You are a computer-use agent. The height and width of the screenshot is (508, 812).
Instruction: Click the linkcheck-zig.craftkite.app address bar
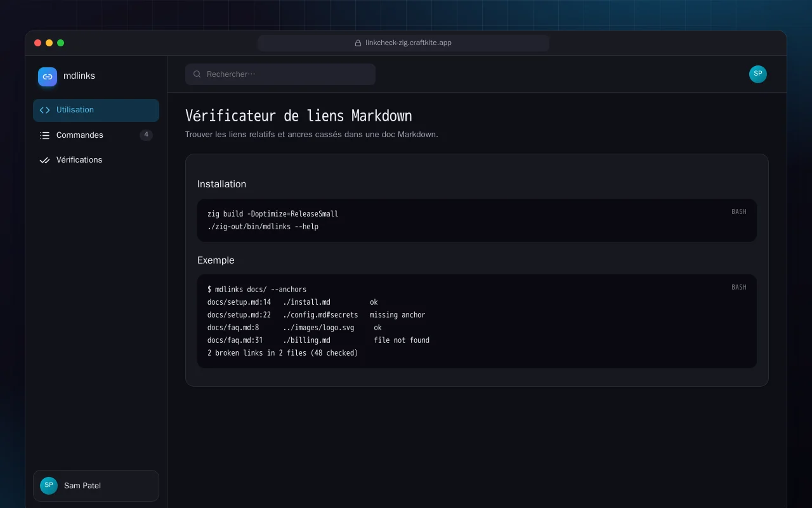coord(403,43)
